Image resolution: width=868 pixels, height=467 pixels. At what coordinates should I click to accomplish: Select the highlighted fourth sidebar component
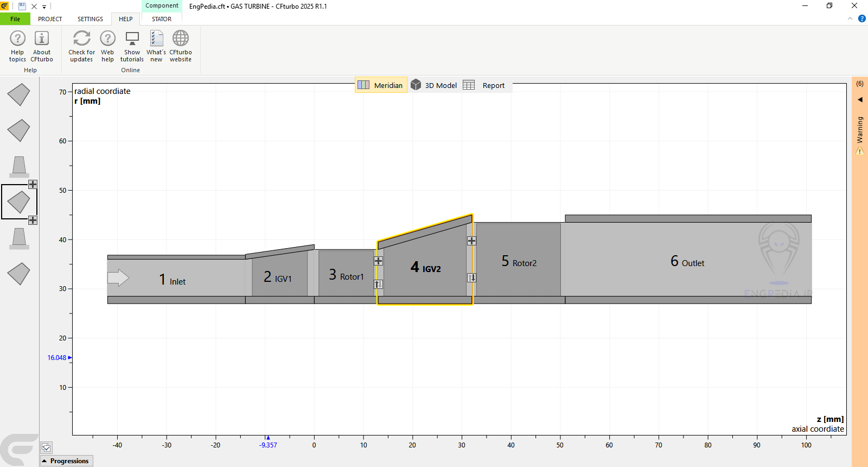[18, 201]
